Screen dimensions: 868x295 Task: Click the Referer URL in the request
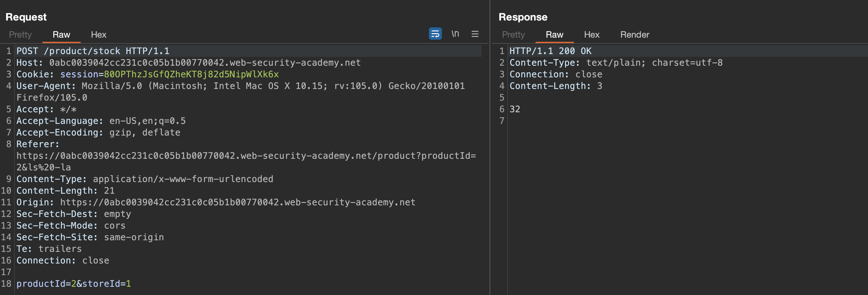click(246, 156)
